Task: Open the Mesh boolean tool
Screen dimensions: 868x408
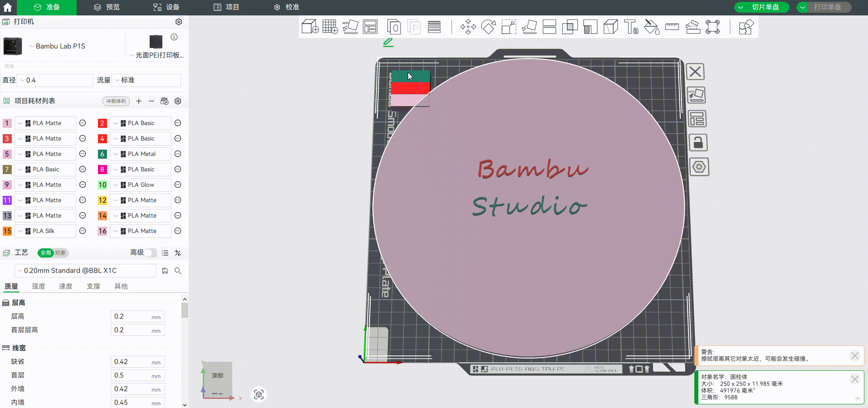Action: click(570, 27)
